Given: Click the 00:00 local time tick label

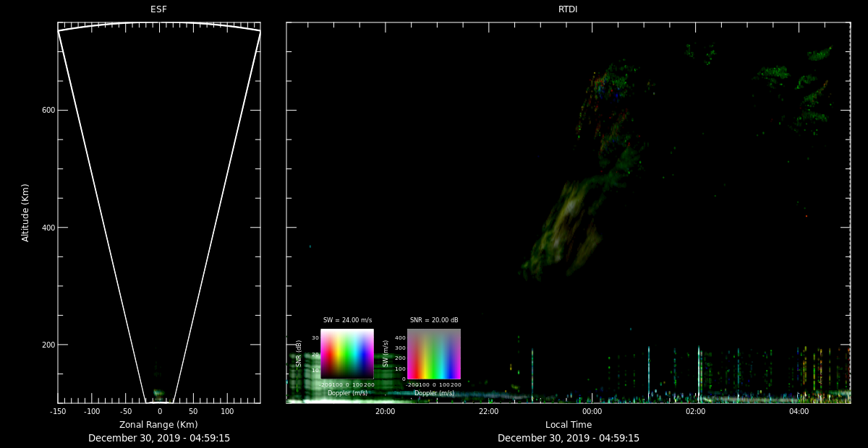Looking at the screenshot, I should 592,411.
